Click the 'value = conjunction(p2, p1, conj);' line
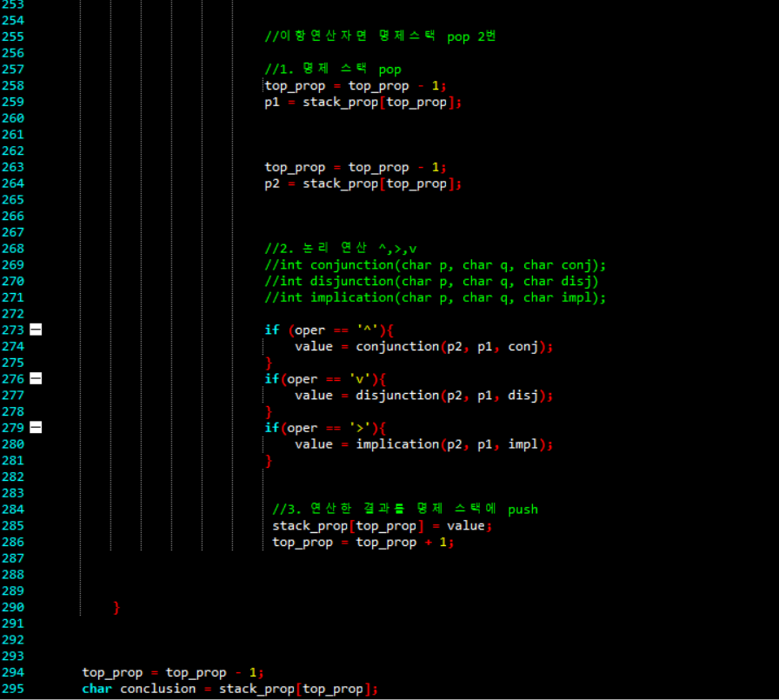The height and width of the screenshot is (700, 779). pyautogui.click(x=423, y=346)
